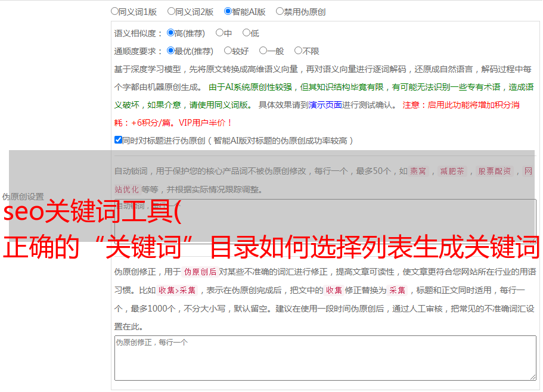
Task: Focus the 自动锁词 text area
Action: click(325, 222)
